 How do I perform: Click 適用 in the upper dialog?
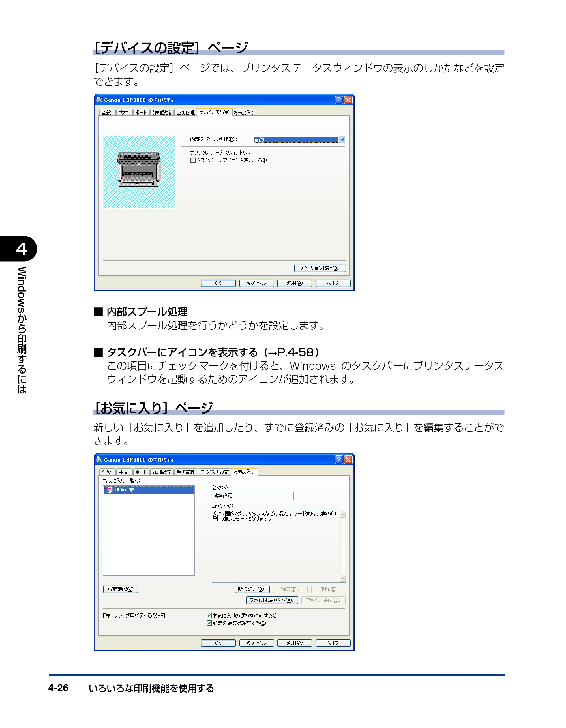tap(295, 283)
